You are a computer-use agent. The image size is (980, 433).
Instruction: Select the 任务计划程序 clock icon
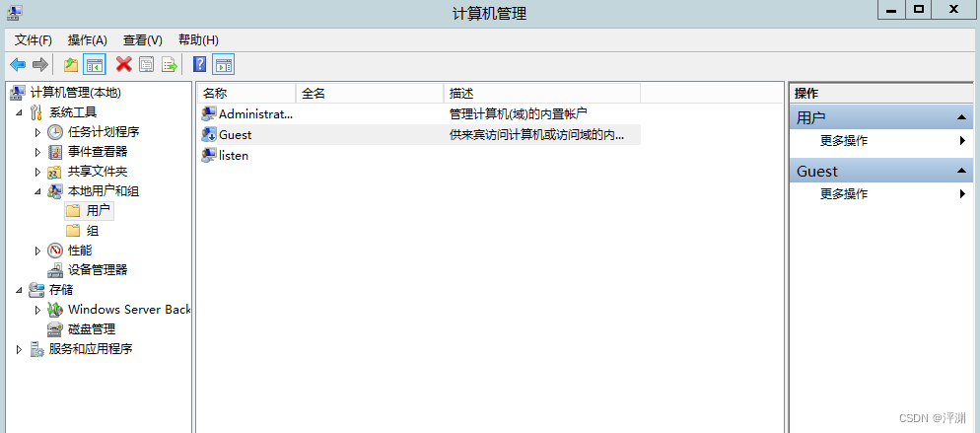coord(55,132)
